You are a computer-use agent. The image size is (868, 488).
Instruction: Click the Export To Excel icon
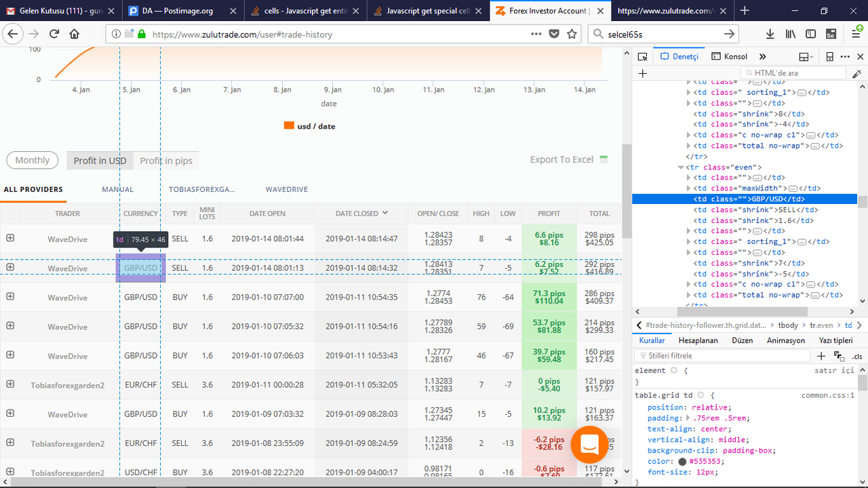[x=604, y=160]
